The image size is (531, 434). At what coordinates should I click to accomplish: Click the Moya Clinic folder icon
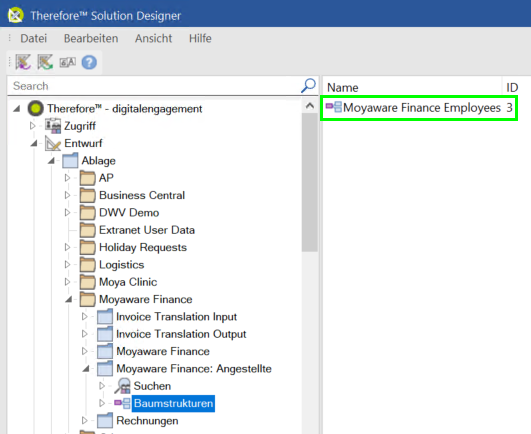coord(88,282)
